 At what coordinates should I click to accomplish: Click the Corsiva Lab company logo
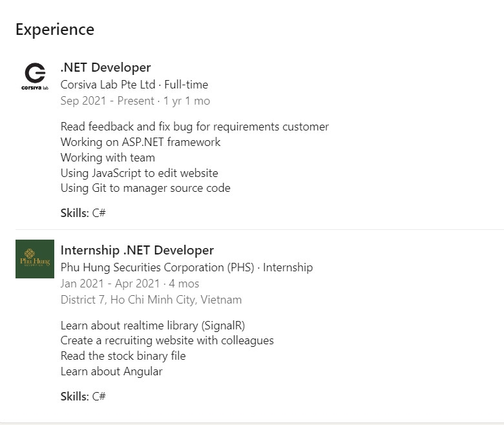click(35, 76)
